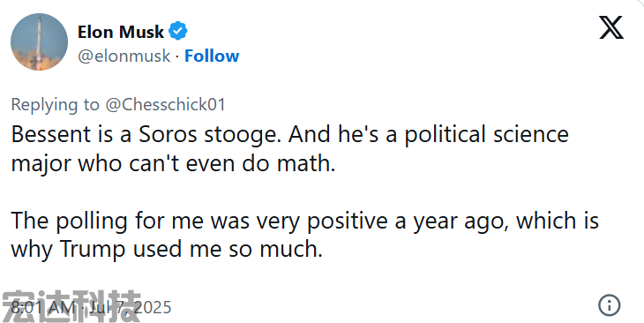This screenshot has width=644, height=323.
Task: Open the @elonmusk handle link
Action: click(124, 56)
